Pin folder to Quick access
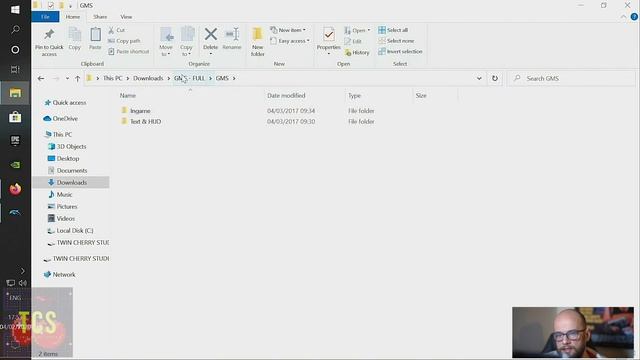The height and width of the screenshot is (360, 640). pos(49,41)
